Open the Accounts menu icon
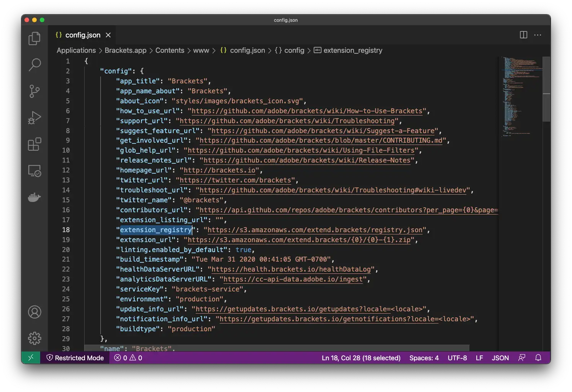 pyautogui.click(x=34, y=312)
